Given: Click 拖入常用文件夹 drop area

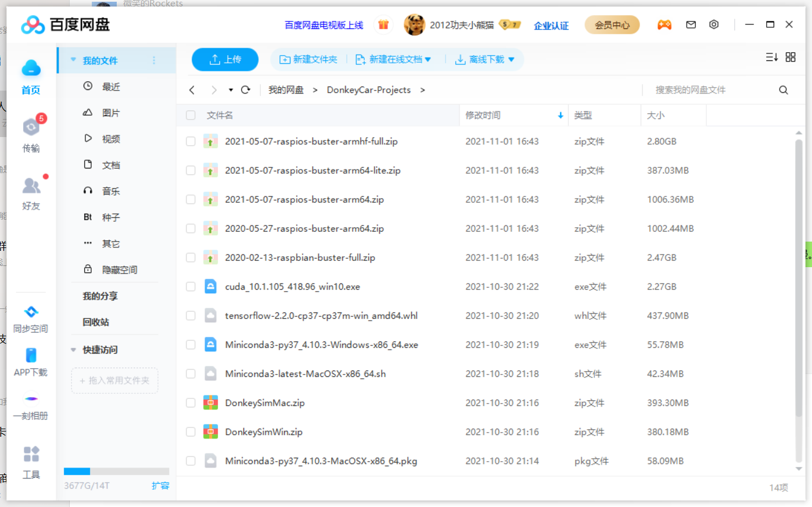Looking at the screenshot, I should pyautogui.click(x=114, y=380).
